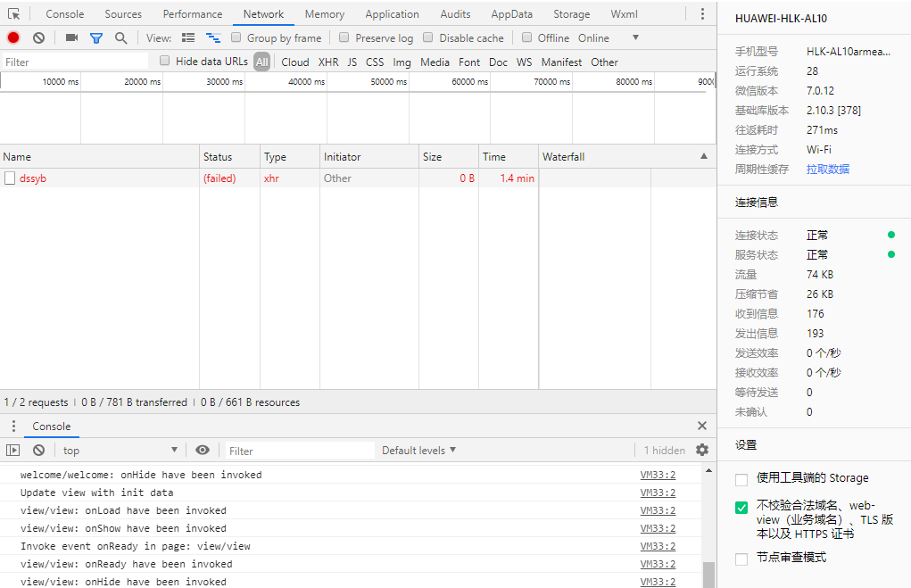Focus the console Filter input
The image size is (911, 588).
click(x=300, y=451)
